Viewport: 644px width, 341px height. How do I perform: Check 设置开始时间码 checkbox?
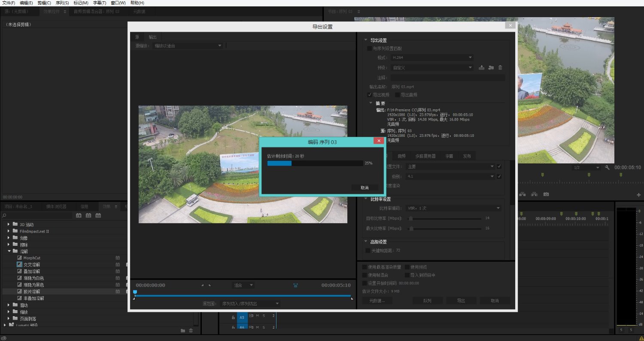coord(365,283)
